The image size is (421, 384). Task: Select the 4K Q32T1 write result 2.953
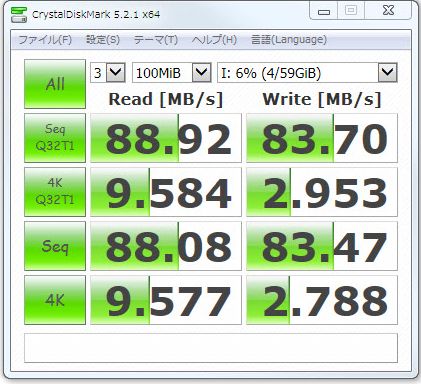(322, 192)
